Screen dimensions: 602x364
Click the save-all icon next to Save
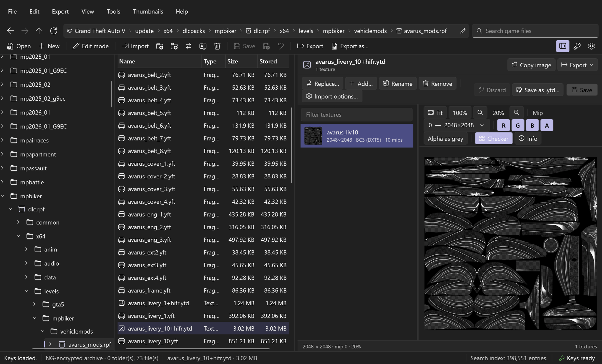(266, 46)
